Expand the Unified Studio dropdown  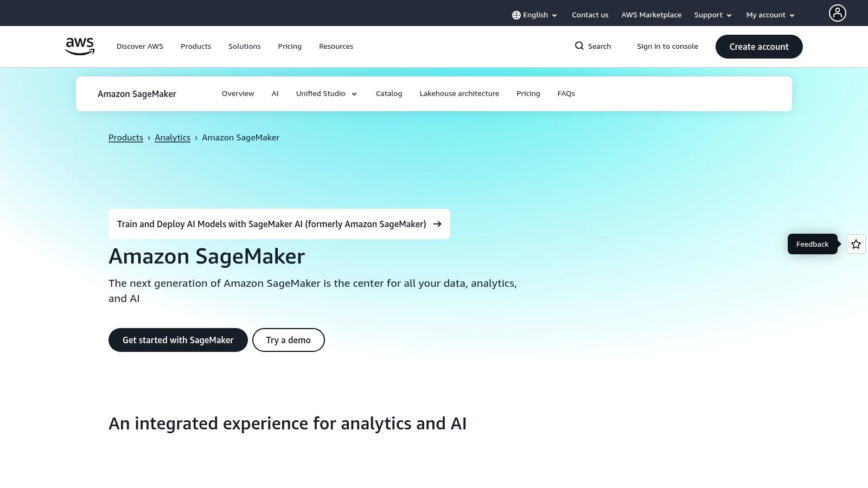[x=326, y=93]
